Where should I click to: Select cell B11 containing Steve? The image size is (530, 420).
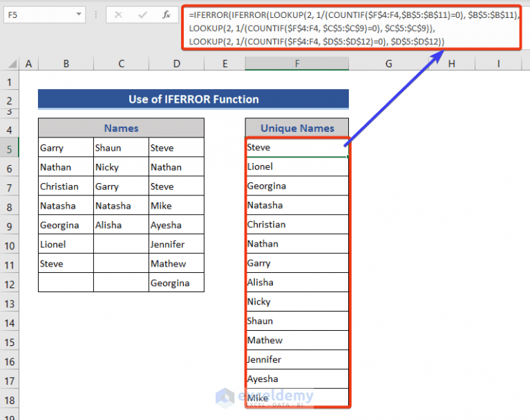pyautogui.click(x=66, y=263)
